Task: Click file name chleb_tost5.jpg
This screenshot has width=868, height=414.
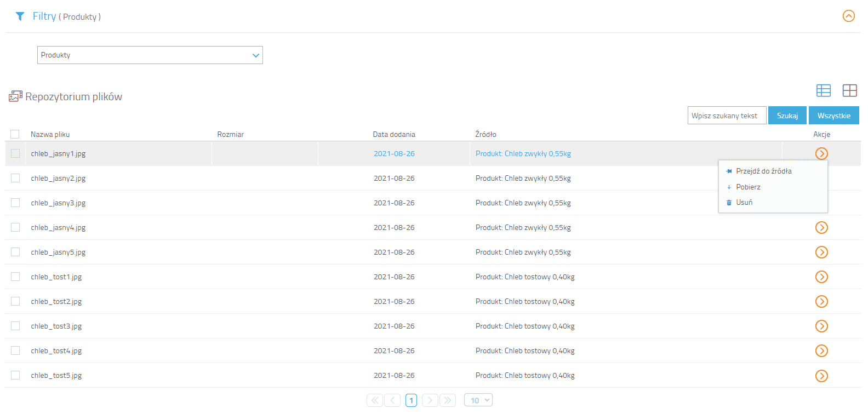Action: coord(56,375)
